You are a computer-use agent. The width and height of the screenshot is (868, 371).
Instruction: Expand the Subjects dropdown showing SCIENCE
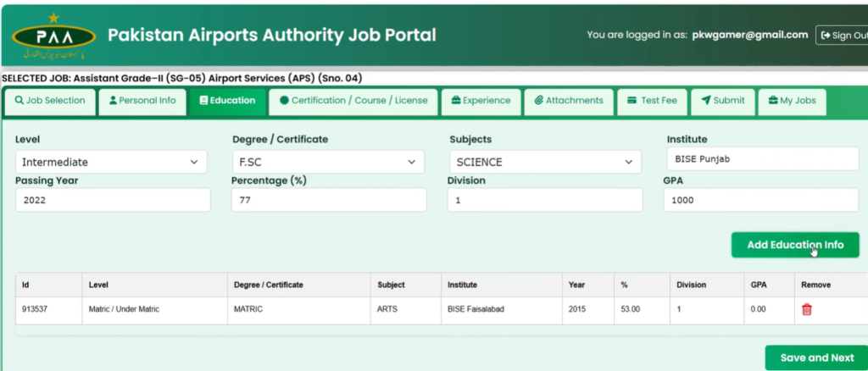click(544, 162)
